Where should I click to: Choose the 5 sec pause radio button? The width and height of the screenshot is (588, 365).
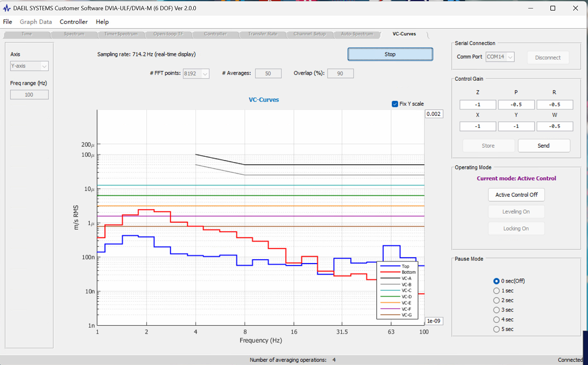click(497, 329)
